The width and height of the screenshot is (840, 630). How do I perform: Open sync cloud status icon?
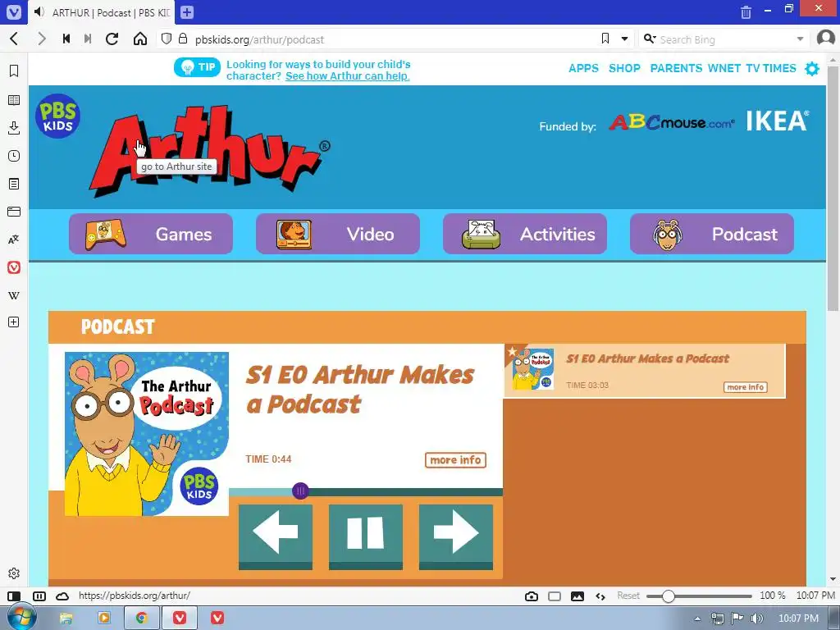[62, 596]
